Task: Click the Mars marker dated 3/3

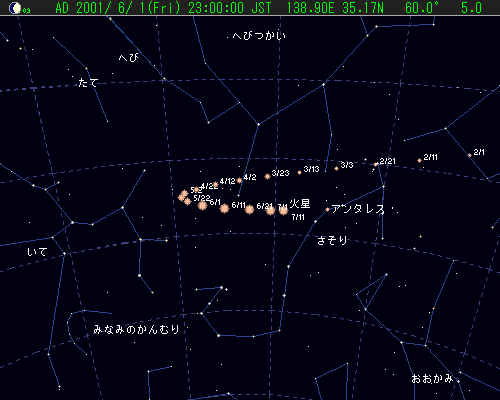Action: click(336, 168)
